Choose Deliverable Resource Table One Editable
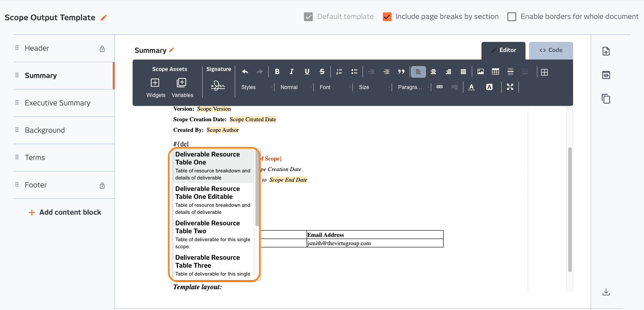The width and height of the screenshot is (644, 310). tap(214, 200)
